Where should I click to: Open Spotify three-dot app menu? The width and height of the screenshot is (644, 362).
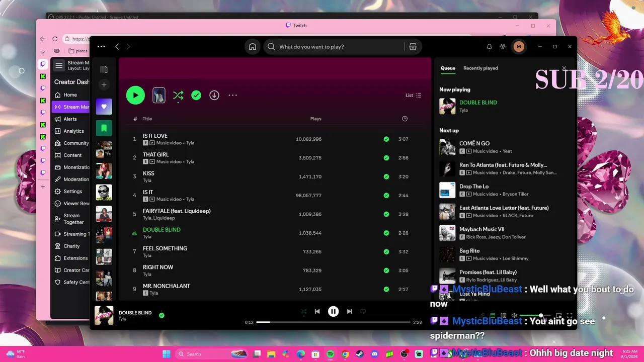coord(101,47)
